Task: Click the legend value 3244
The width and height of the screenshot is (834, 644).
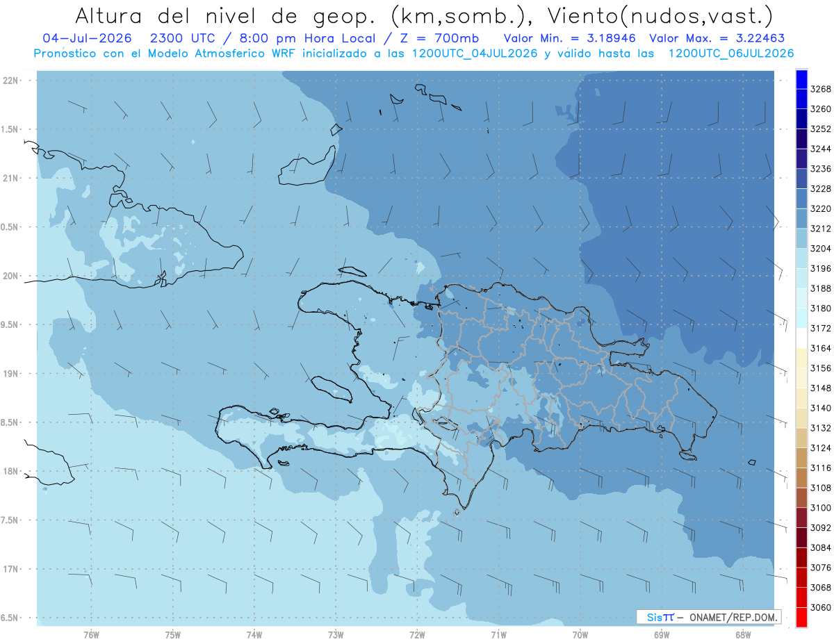Action: click(820, 149)
